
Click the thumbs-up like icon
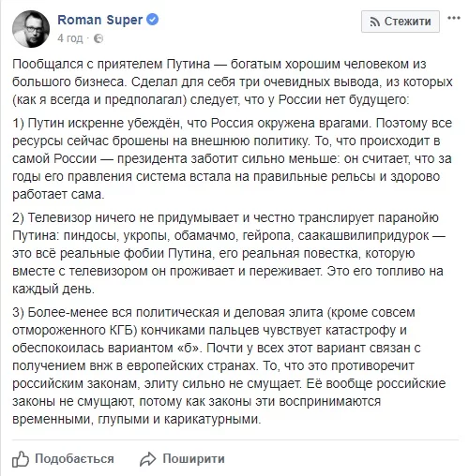[21, 459]
